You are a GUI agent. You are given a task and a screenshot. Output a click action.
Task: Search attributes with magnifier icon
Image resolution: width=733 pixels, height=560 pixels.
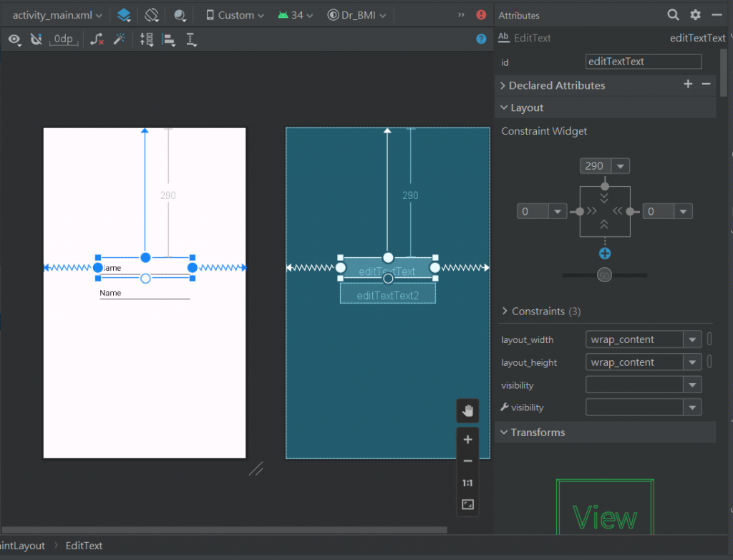[x=673, y=15]
